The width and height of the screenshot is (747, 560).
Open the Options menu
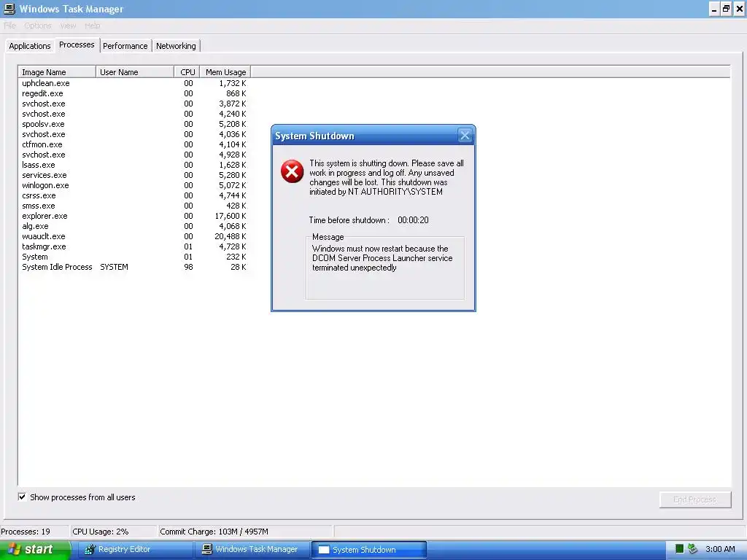tap(38, 26)
